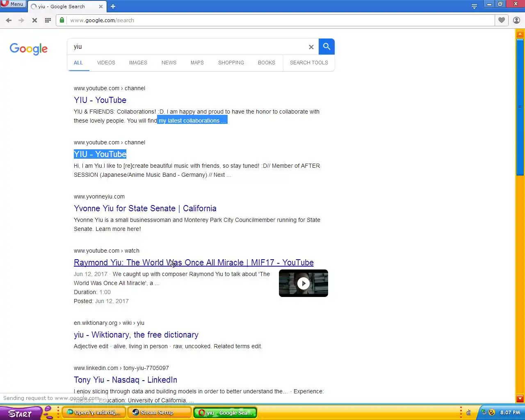
Task: Click the page's vertical scrollbar thumb
Action: [520, 107]
